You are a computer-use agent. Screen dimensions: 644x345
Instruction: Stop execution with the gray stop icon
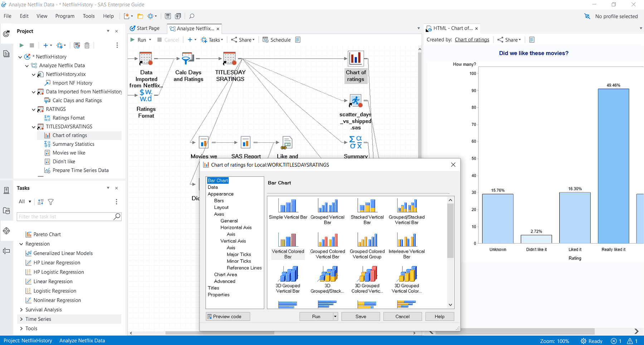click(31, 45)
